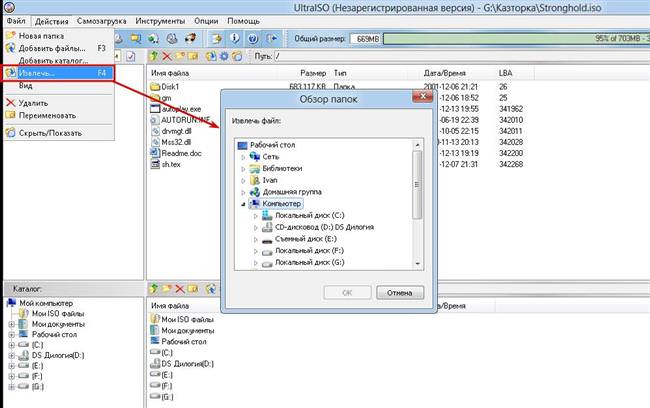Click the extract icon in the image toolbar

[x=211, y=56]
